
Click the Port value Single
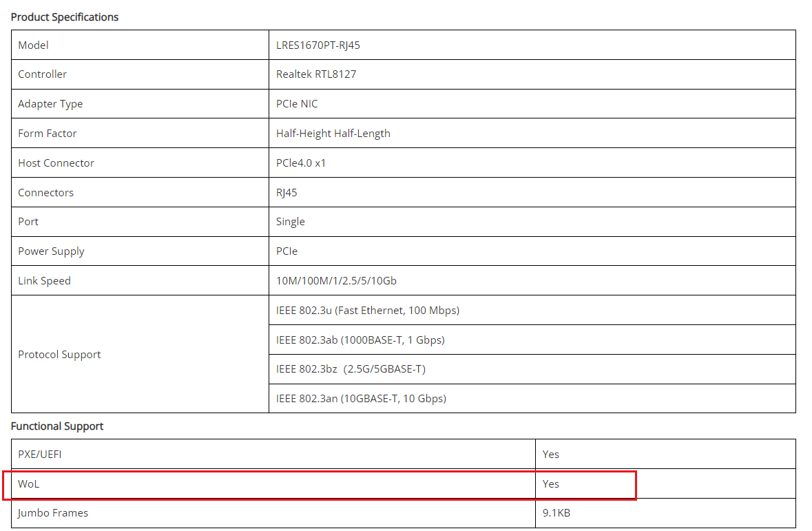(291, 222)
